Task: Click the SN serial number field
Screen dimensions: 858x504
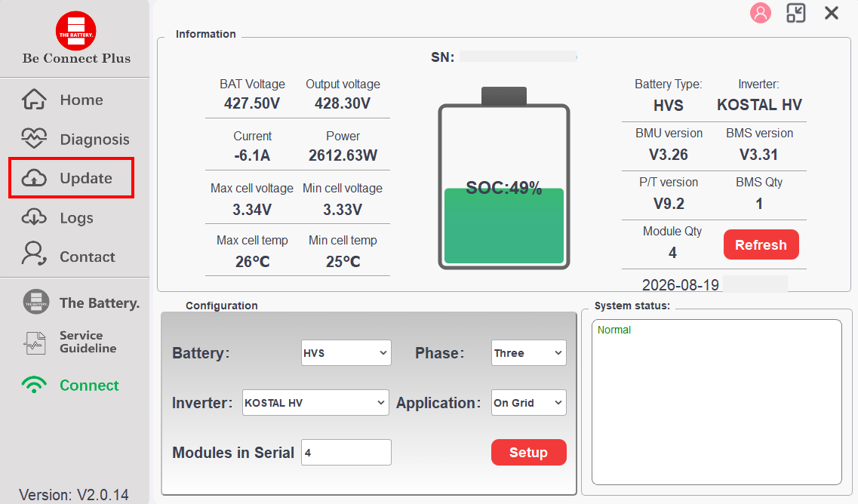Action: (x=518, y=57)
